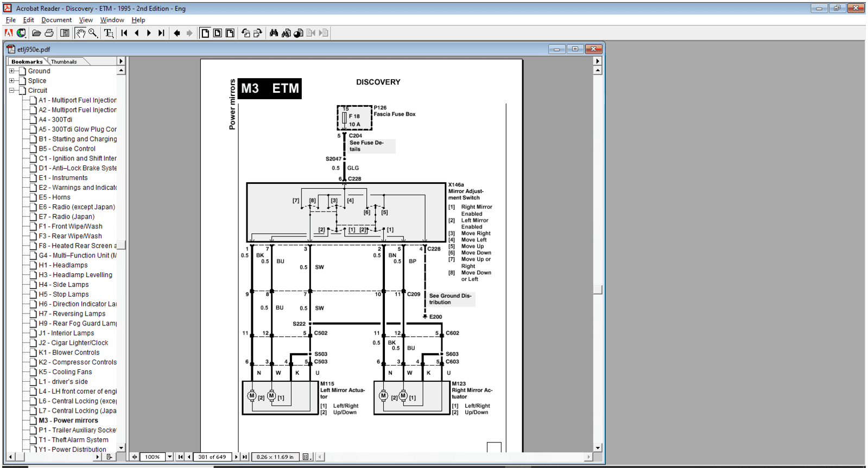Open the View menu

click(86, 20)
